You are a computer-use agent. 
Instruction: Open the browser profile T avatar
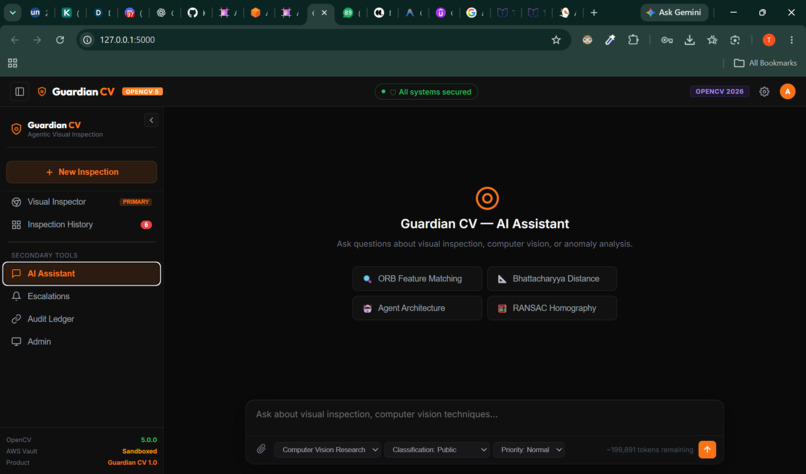768,40
